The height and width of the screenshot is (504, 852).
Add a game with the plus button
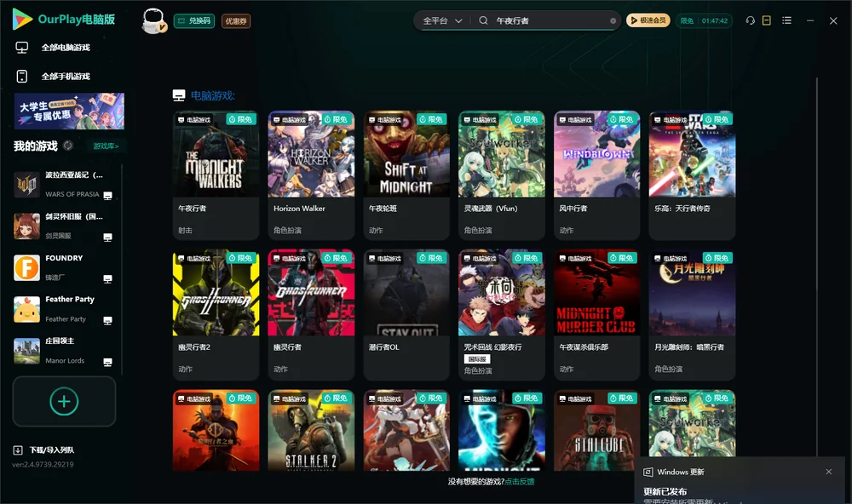[x=64, y=401]
